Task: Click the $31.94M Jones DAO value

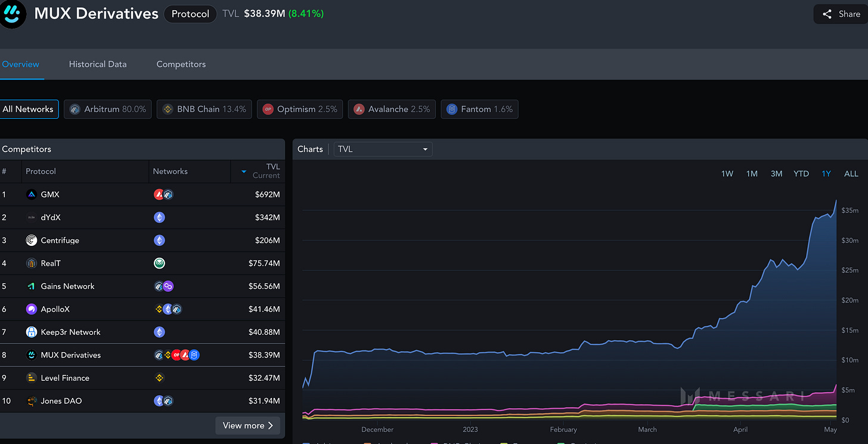Action: pos(264,401)
